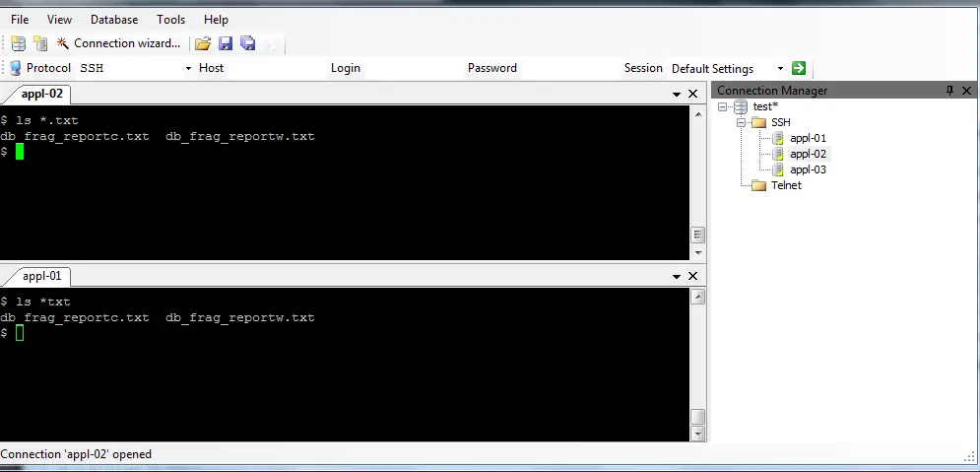This screenshot has height=472, width=980.
Task: Click the 'ls *.txt' command in appl-02 terminal
Action: point(47,120)
